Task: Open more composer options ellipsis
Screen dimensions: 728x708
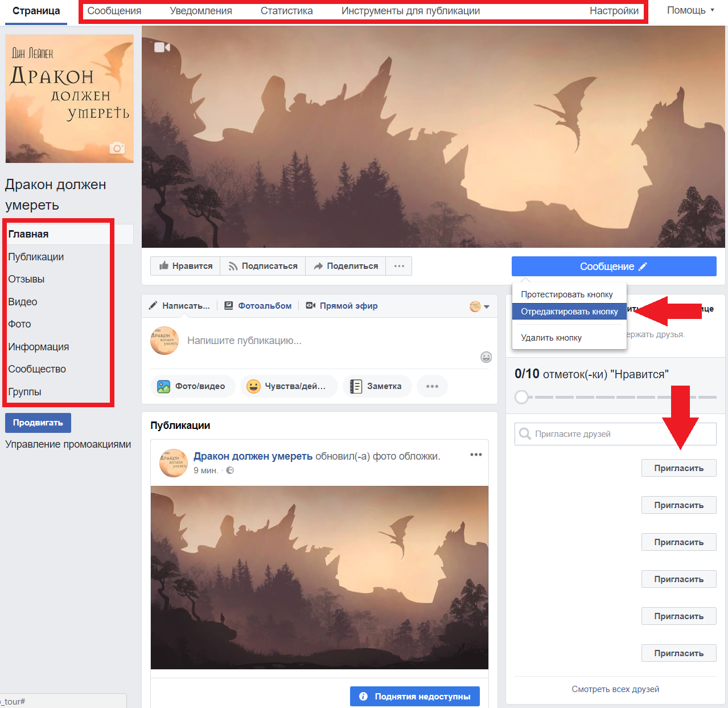Action: pyautogui.click(x=432, y=386)
